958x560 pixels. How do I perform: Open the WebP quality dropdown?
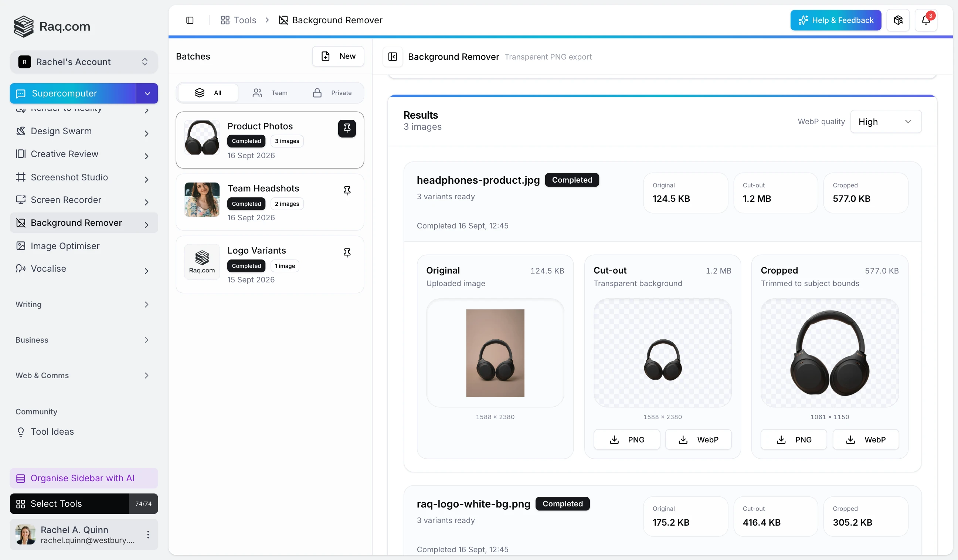(x=886, y=122)
